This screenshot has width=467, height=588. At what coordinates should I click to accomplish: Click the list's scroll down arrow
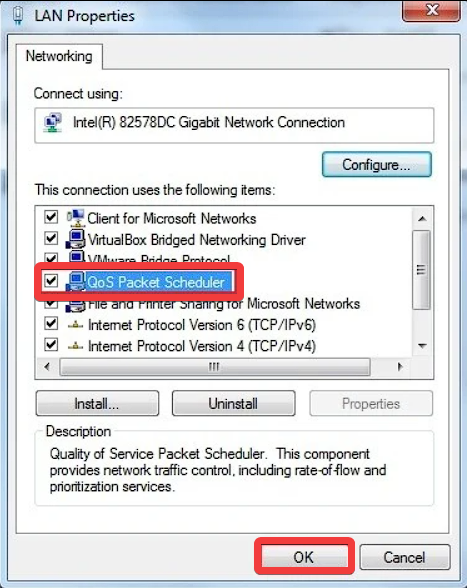tap(422, 345)
